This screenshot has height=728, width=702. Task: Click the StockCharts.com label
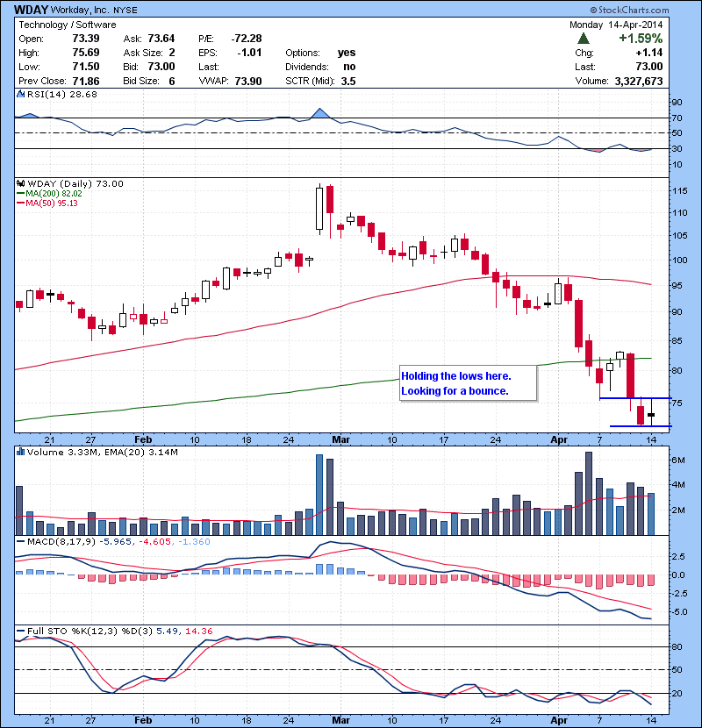coord(629,10)
